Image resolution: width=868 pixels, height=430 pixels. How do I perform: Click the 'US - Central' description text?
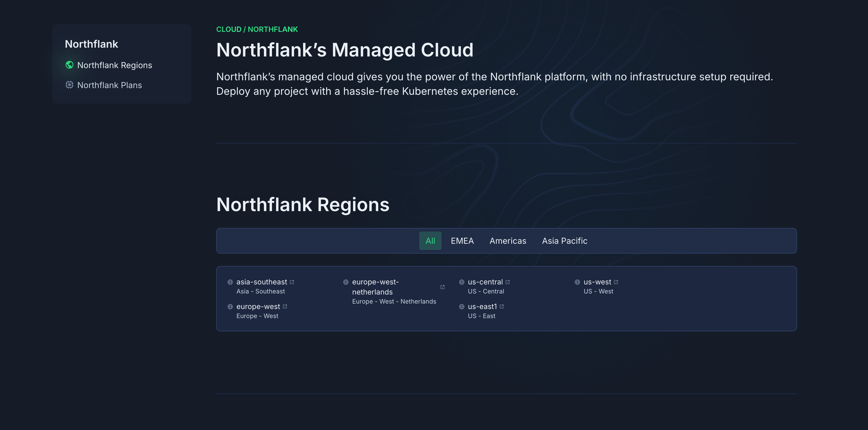click(x=486, y=292)
